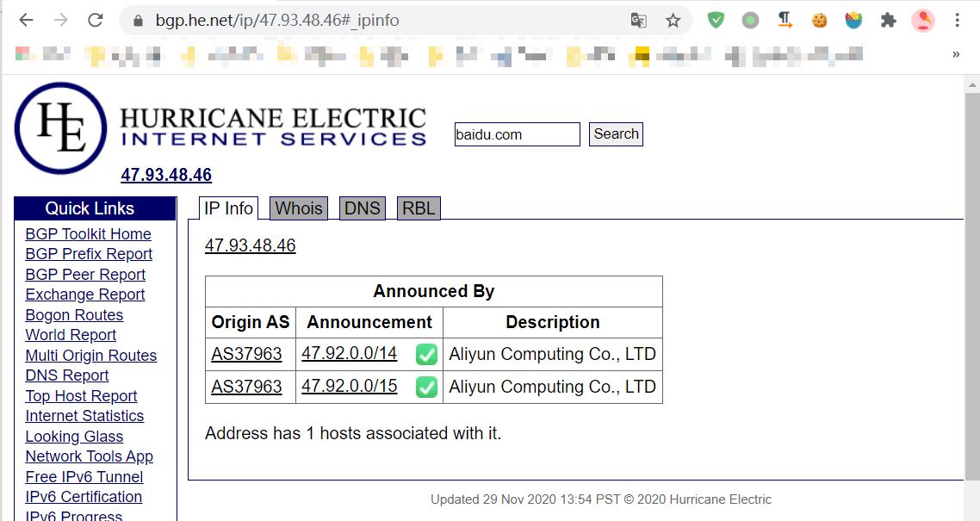Click 'Address has 1 hosts associated' text
The image size is (980, 521).
[353, 433]
